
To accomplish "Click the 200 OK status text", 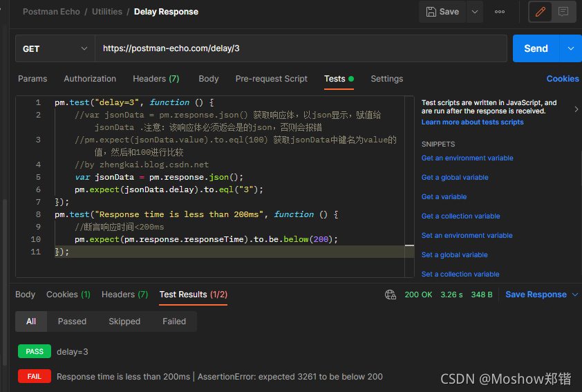I will pyautogui.click(x=418, y=295).
